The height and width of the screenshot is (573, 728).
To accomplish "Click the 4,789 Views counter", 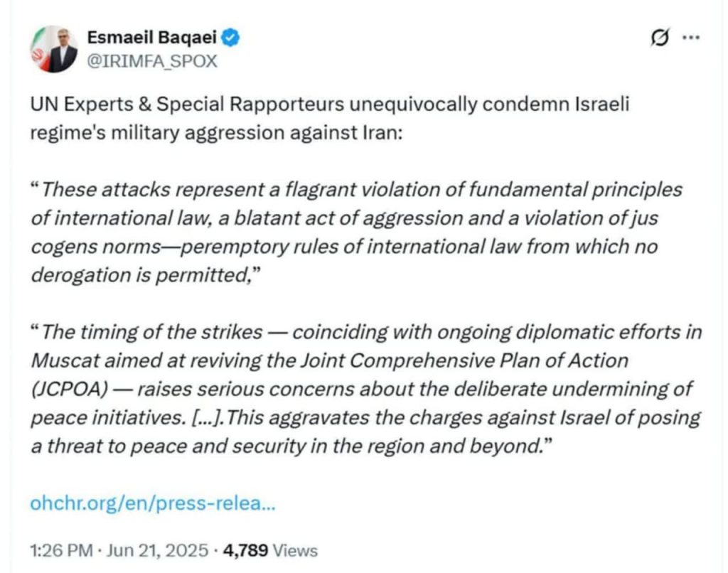I will (x=270, y=550).
